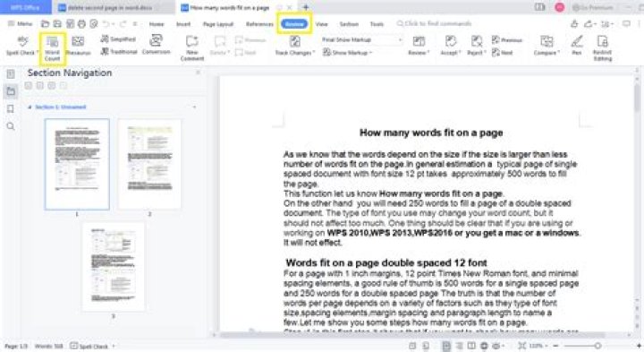Open the Menu button

20,24
